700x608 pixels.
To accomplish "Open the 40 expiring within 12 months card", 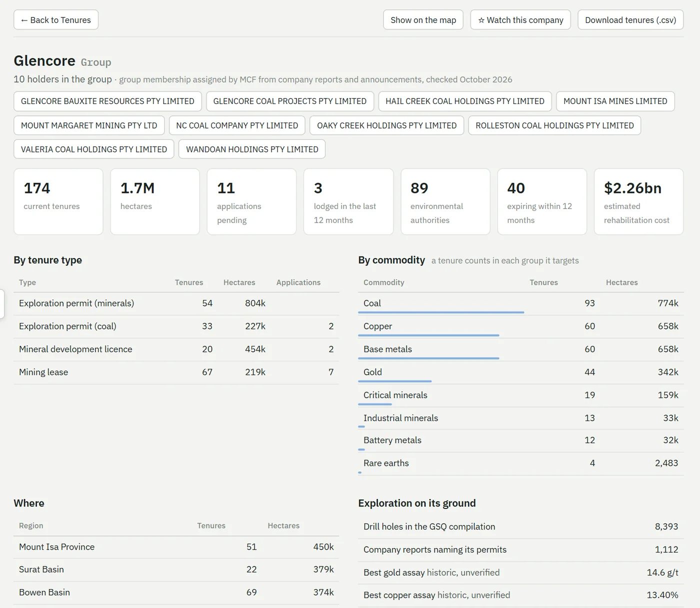I will [x=542, y=201].
